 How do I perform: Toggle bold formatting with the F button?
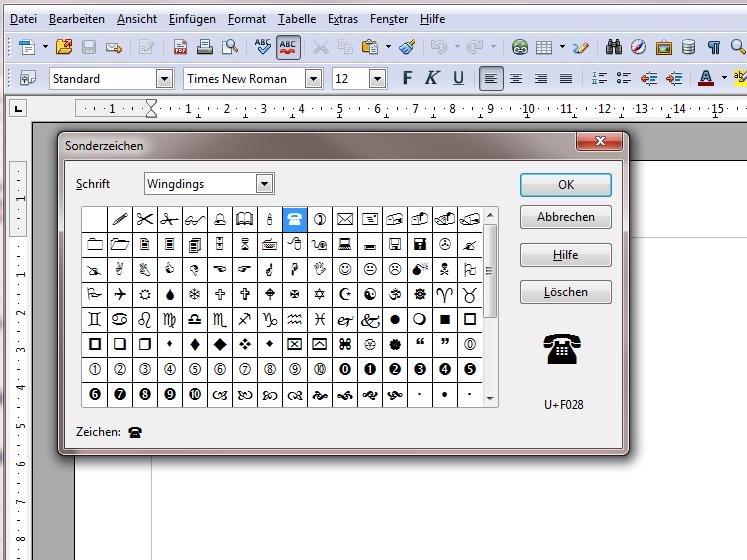pos(407,78)
